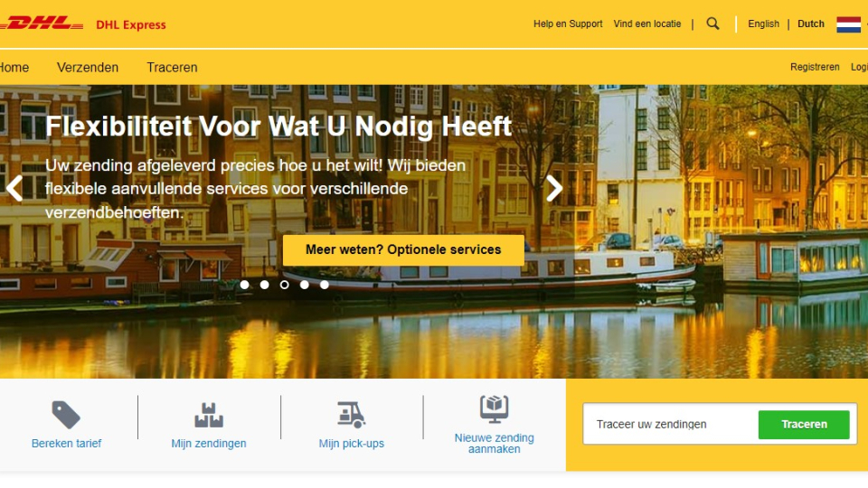Focus the Traceer uw zendingen input field
The width and height of the screenshot is (868, 488).
[x=671, y=425]
